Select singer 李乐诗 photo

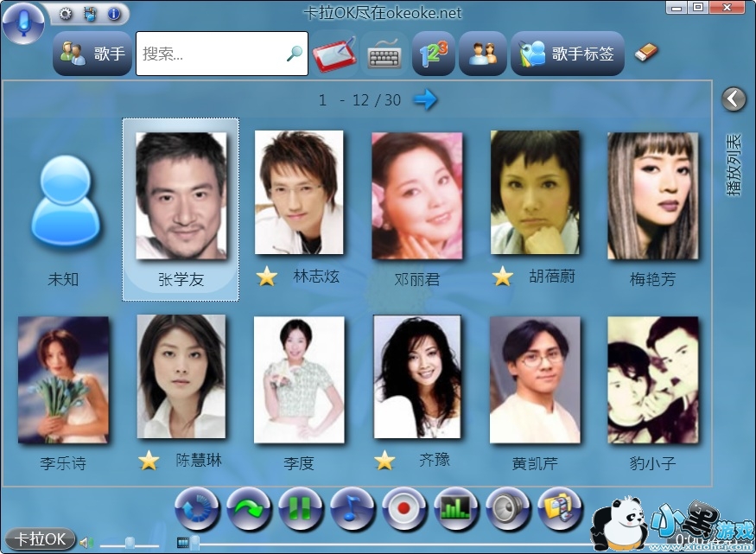[63, 380]
